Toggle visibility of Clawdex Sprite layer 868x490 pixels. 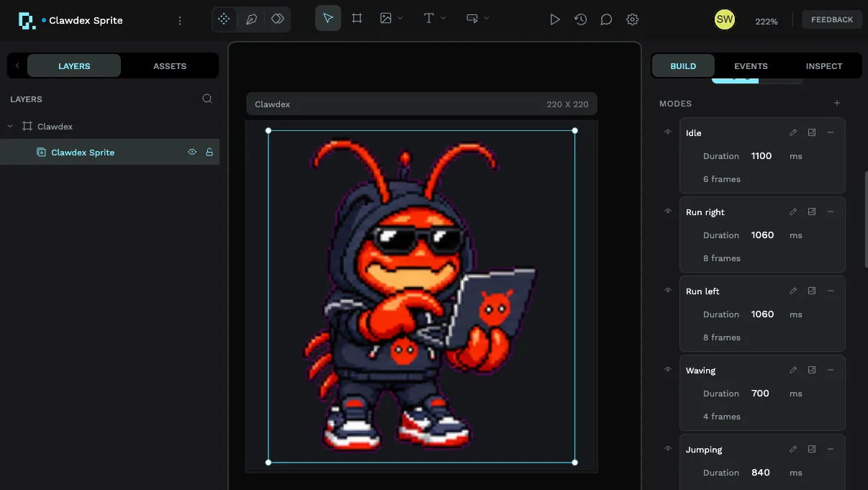(x=192, y=152)
